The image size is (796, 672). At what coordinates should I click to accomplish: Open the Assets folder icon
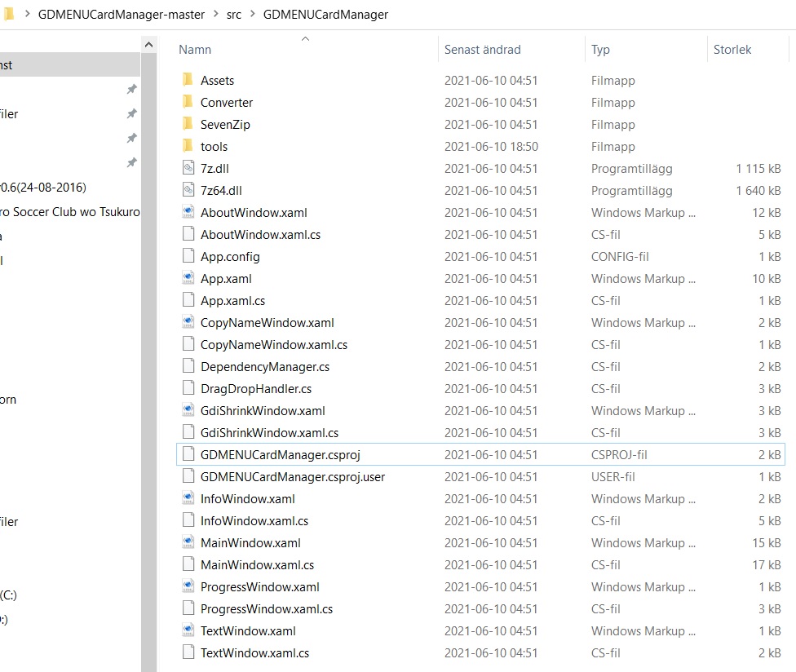tap(188, 80)
